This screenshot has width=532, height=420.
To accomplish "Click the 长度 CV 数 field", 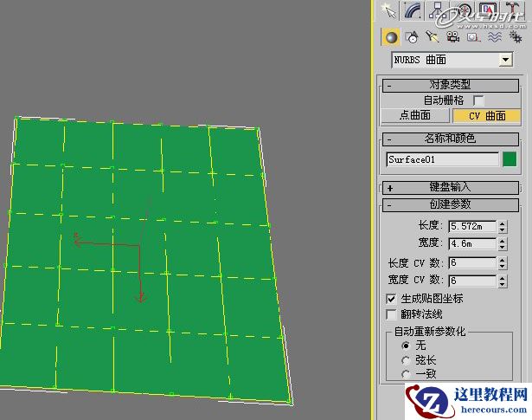I will 472,262.
